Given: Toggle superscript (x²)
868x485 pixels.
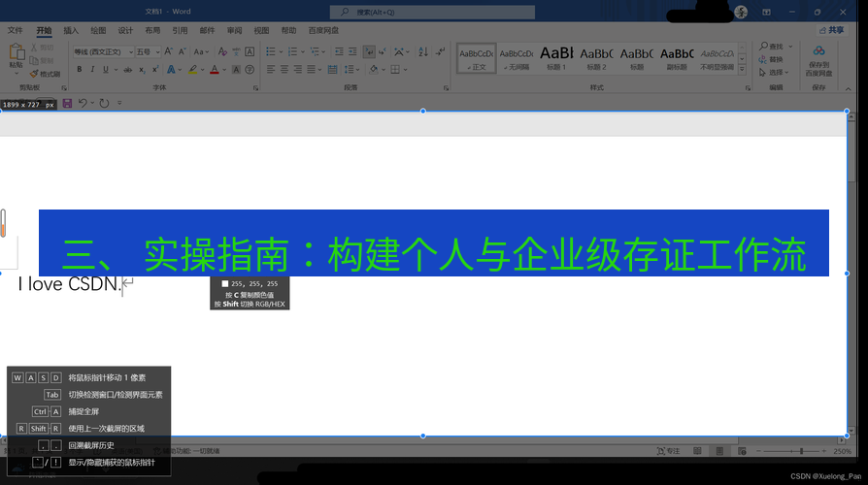Looking at the screenshot, I should [x=155, y=69].
